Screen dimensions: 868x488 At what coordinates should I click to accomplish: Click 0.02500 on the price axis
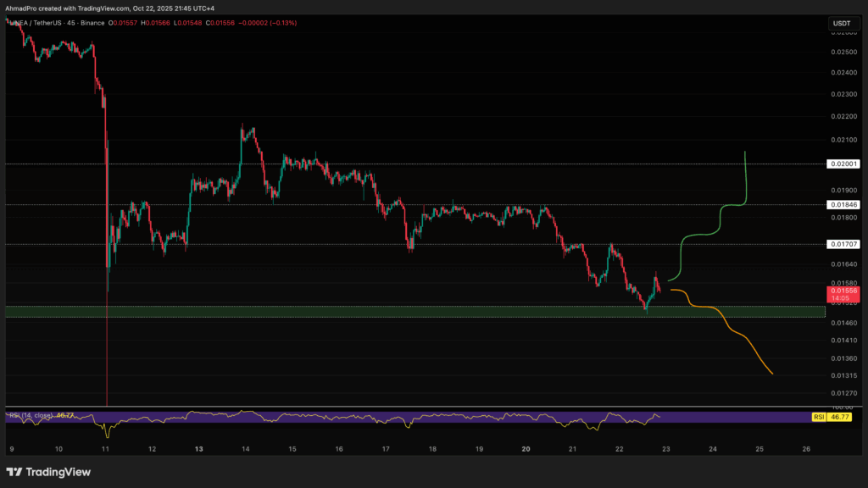click(x=843, y=52)
